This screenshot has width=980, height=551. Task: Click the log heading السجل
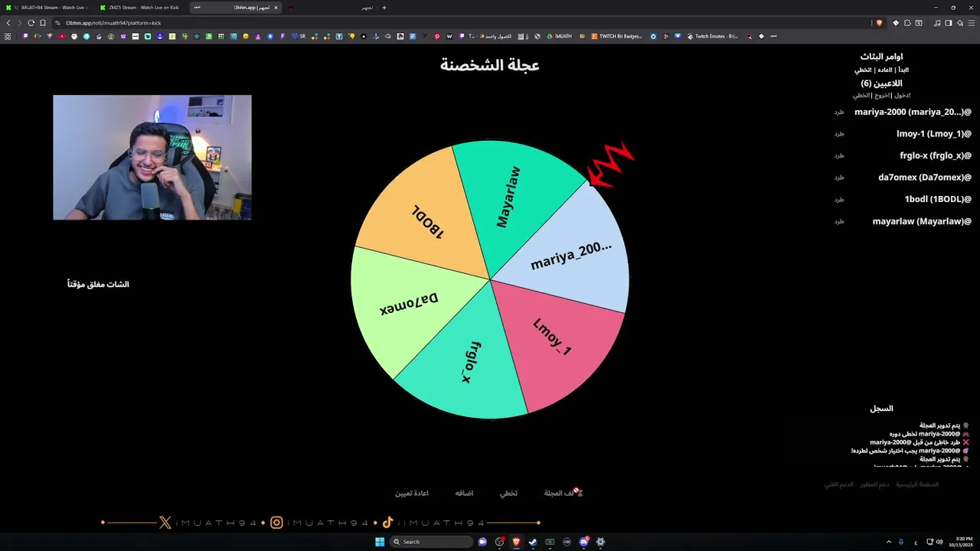pos(881,409)
